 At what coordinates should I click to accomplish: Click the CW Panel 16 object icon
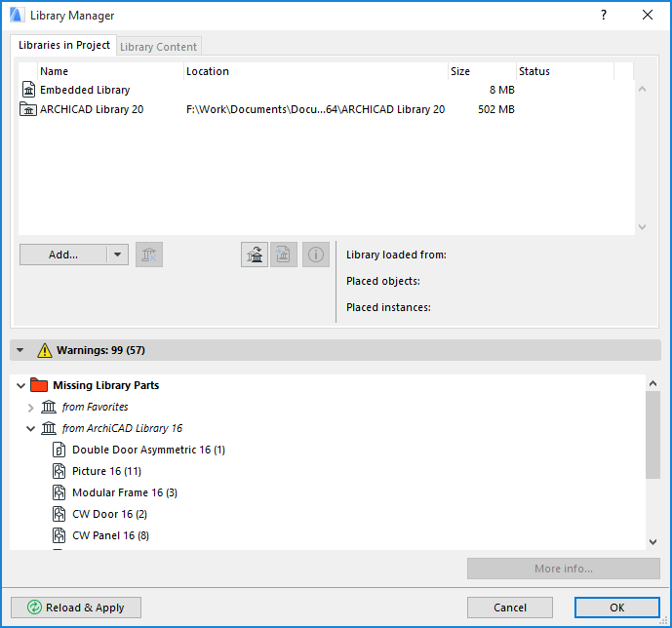click(59, 535)
